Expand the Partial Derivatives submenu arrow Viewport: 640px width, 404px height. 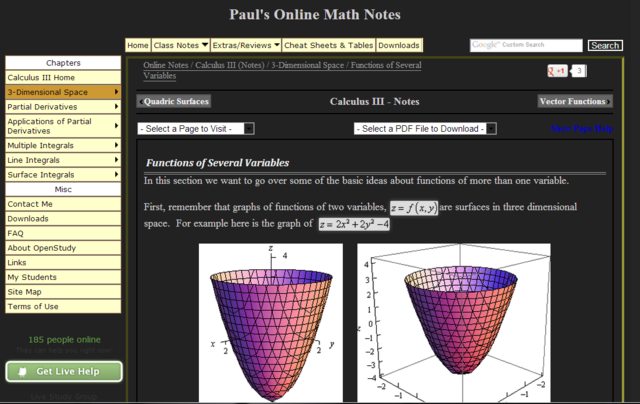[116, 107]
